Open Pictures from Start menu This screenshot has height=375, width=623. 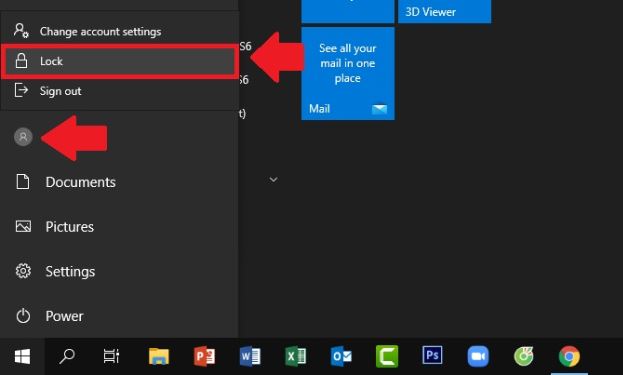[x=119, y=226]
